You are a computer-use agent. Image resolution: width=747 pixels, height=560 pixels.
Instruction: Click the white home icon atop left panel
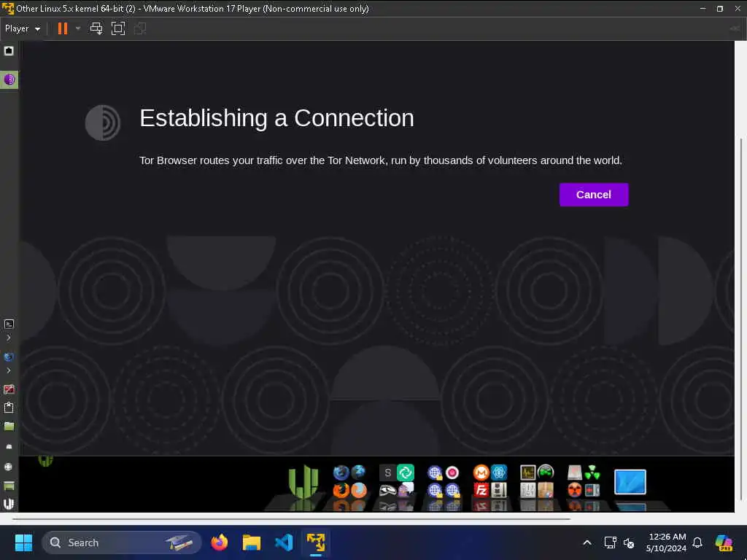pos(9,50)
